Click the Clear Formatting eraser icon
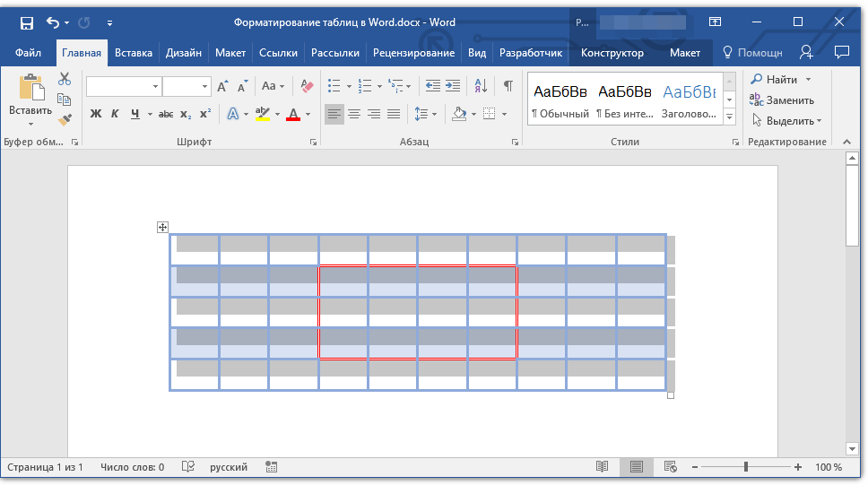The image size is (868, 485). 308,86
